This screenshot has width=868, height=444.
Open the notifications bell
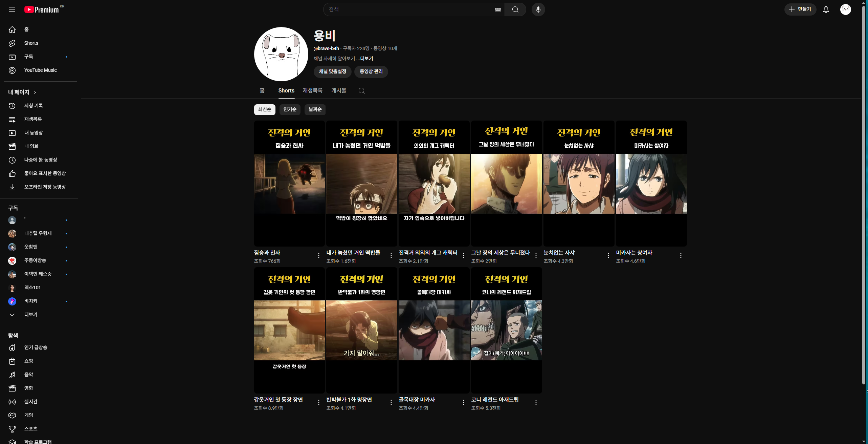826,9
